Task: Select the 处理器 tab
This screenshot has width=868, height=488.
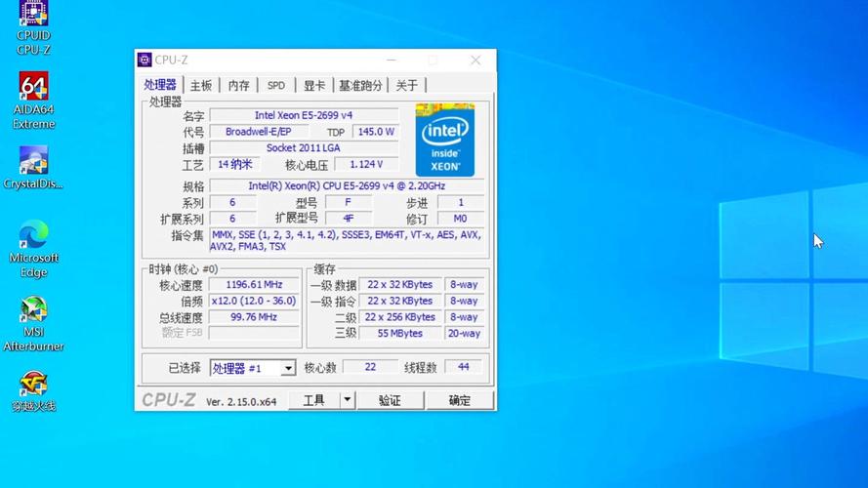Action: [x=160, y=85]
